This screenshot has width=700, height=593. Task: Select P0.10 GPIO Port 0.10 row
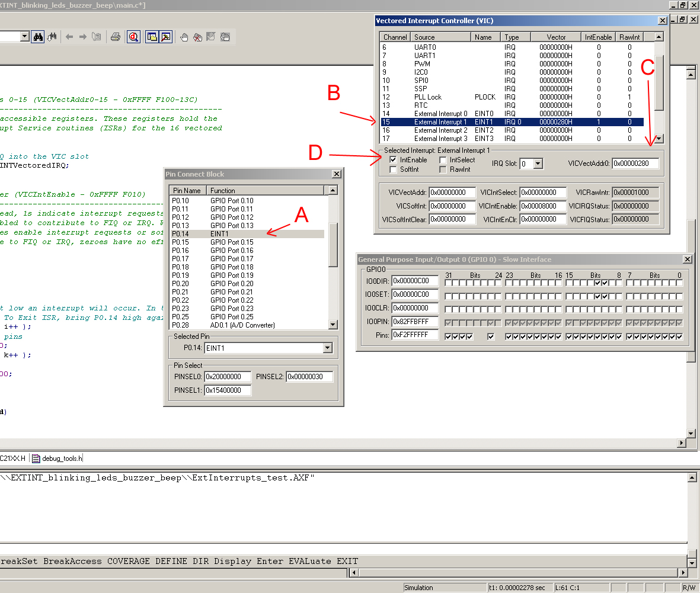(247, 201)
